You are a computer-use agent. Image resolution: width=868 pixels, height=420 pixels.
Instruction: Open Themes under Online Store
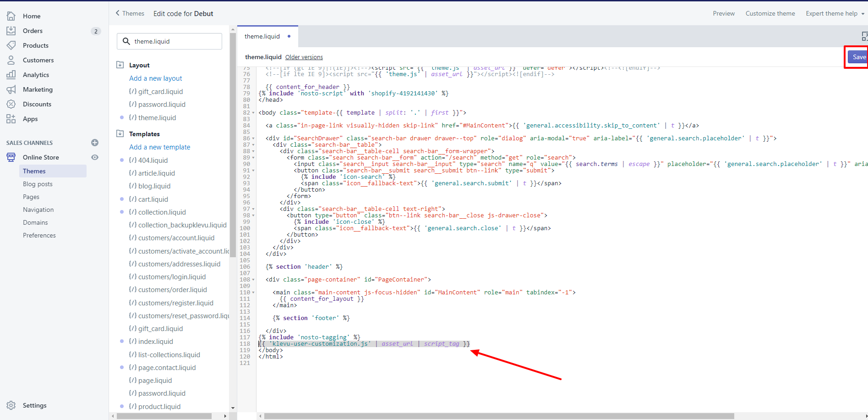53,171
